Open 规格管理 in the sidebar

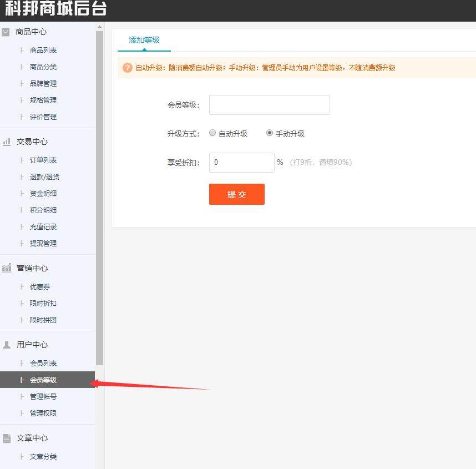click(43, 100)
